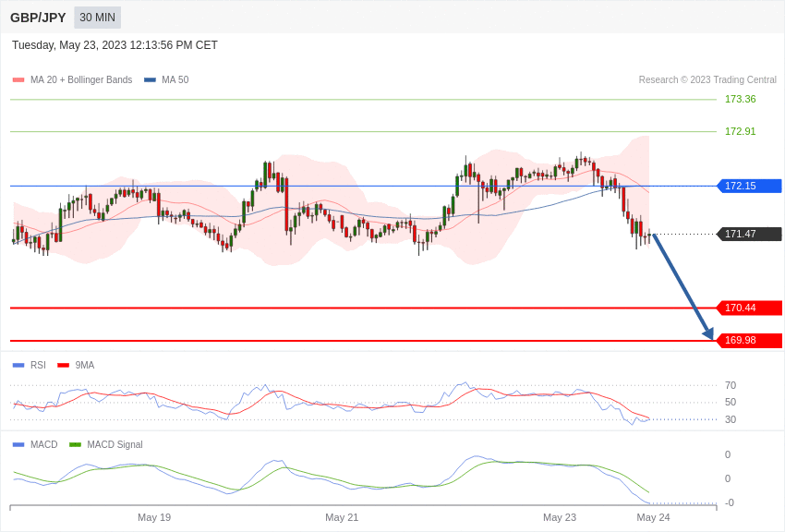The image size is (785, 532).
Task: Select the 172.91 resistance level label
Action: pyautogui.click(x=741, y=132)
